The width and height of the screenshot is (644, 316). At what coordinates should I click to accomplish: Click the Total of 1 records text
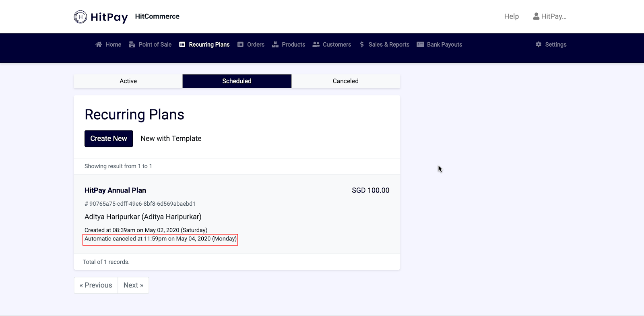(x=106, y=262)
